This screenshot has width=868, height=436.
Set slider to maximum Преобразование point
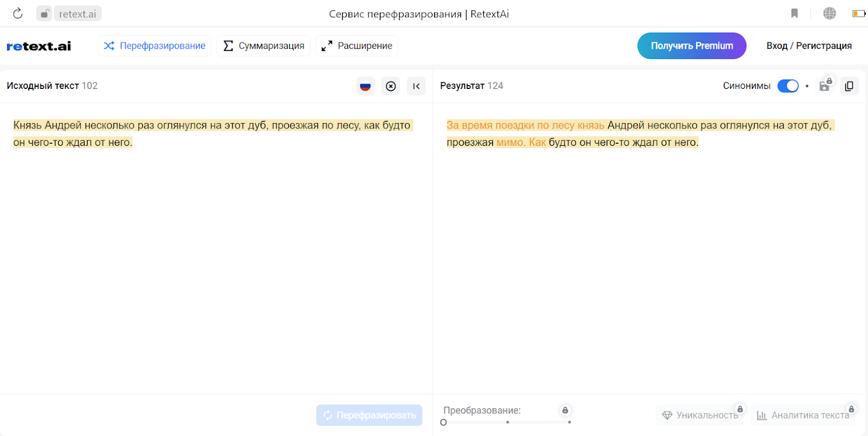[569, 422]
